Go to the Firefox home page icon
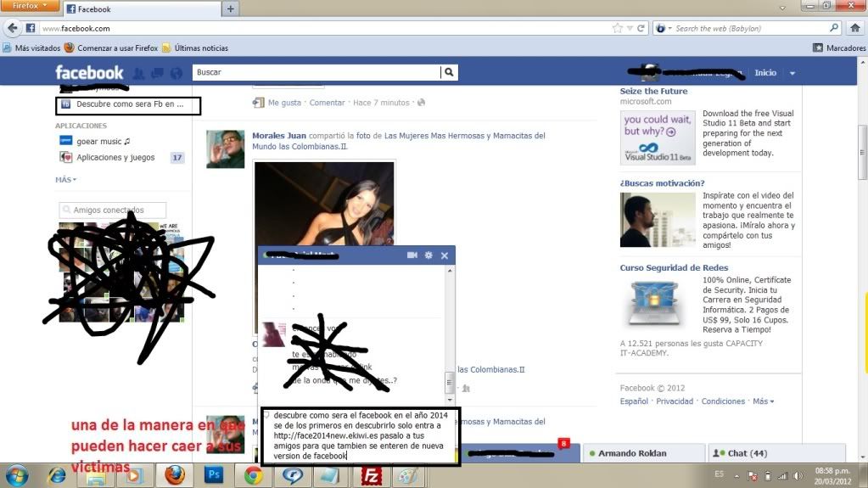Screen dimensions: 868x488 [x=855, y=28]
